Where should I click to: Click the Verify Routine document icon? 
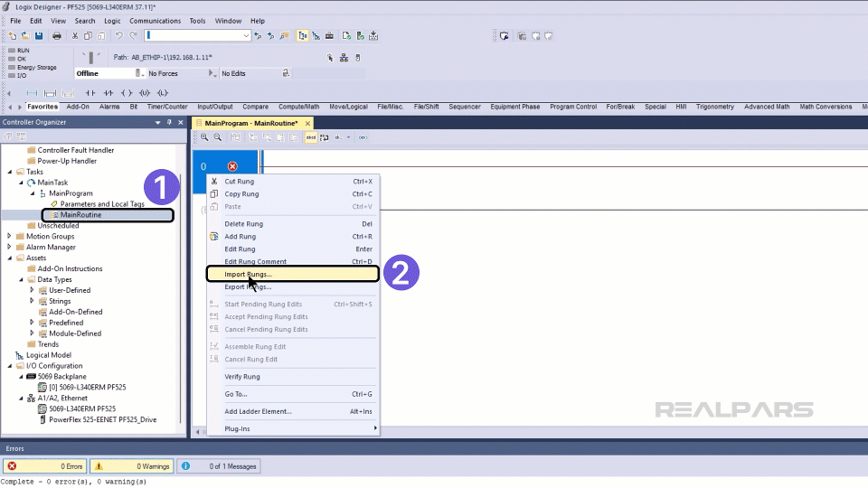pyautogui.click(x=346, y=36)
